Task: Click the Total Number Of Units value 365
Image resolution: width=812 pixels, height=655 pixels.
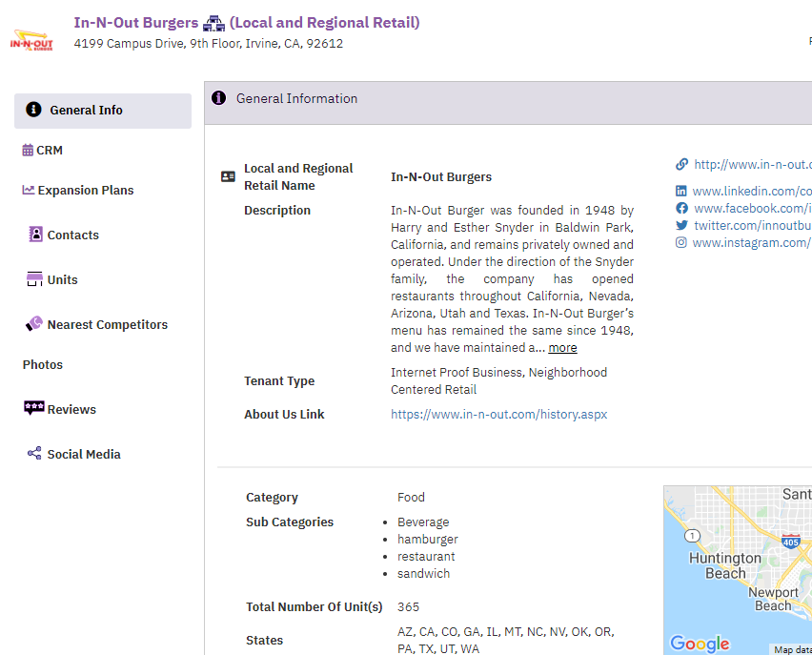Action: coord(408,606)
